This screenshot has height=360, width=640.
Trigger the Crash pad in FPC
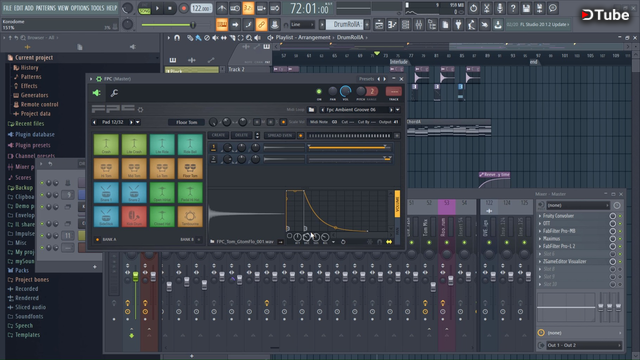coord(106,144)
